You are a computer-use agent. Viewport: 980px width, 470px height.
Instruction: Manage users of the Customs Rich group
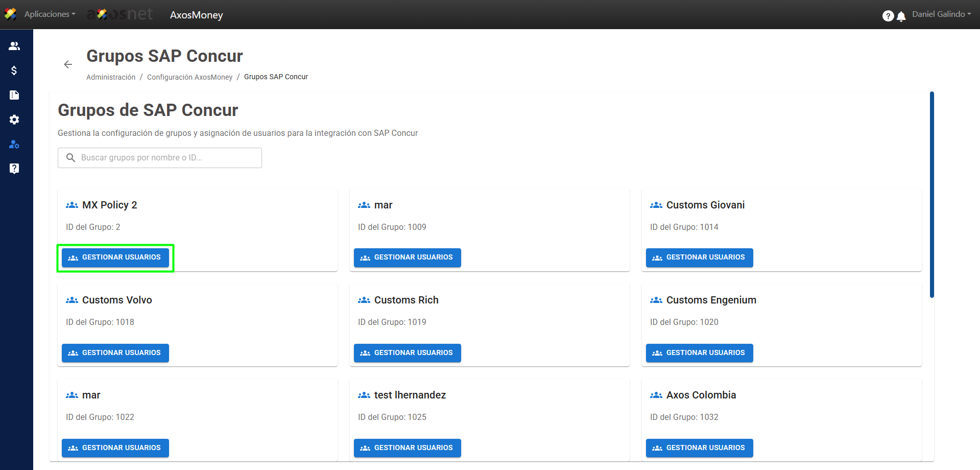[x=407, y=353]
